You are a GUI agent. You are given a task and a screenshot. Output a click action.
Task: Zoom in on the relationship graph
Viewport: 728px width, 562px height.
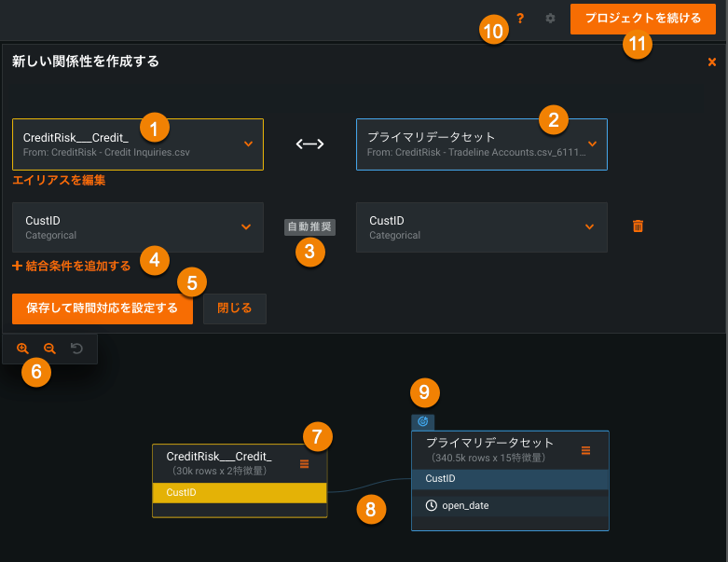tap(22, 349)
